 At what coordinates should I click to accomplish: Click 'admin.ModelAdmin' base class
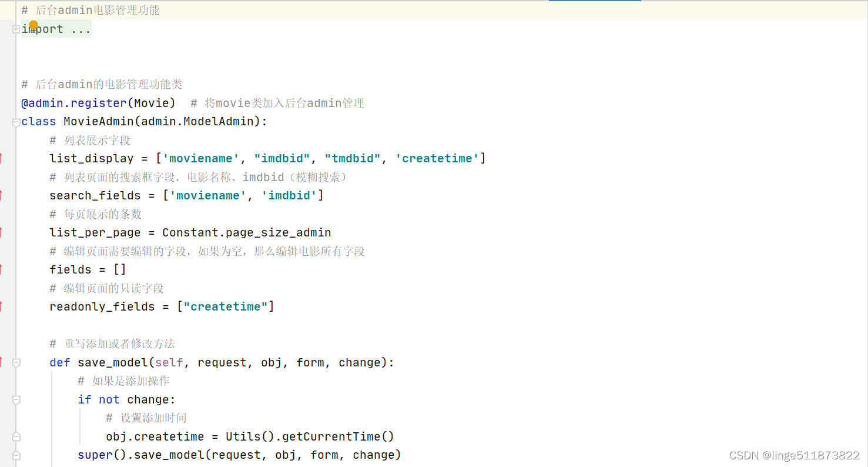[197, 121]
